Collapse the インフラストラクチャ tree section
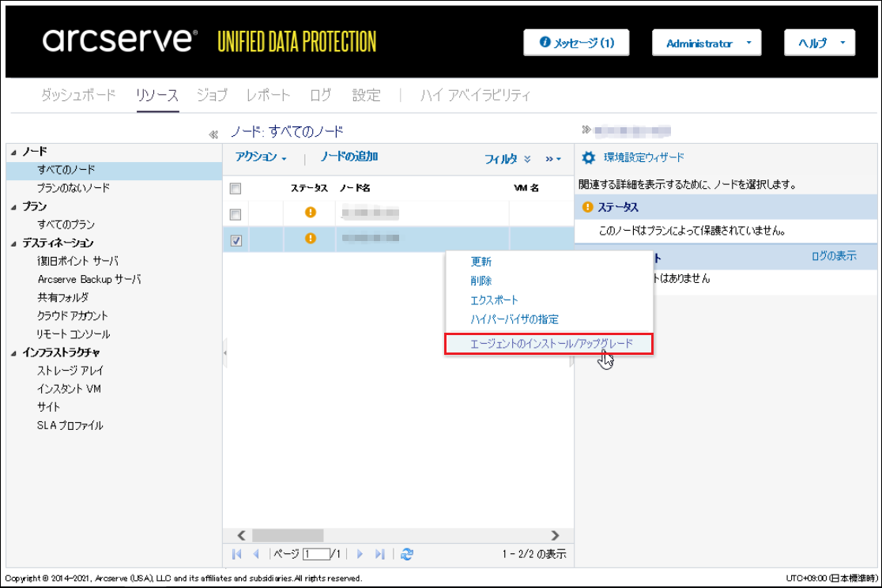Viewport: 882px width, 588px height. tap(13, 353)
